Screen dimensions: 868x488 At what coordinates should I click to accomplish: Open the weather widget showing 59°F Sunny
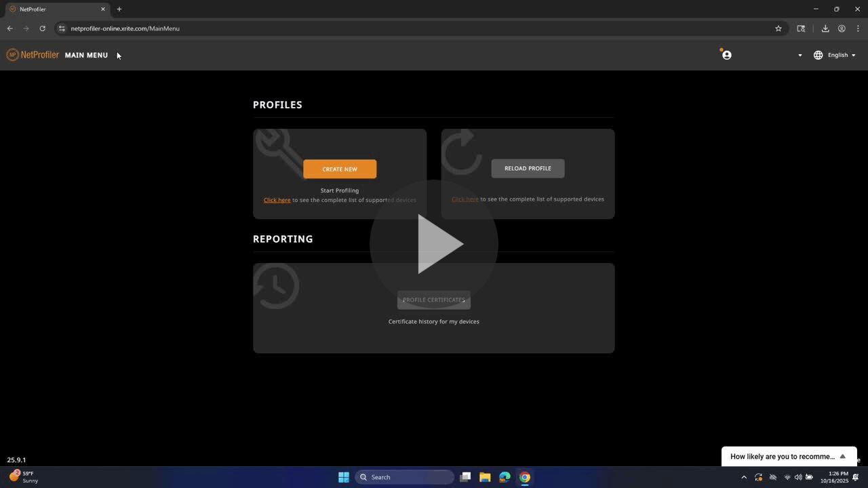[24, 477]
